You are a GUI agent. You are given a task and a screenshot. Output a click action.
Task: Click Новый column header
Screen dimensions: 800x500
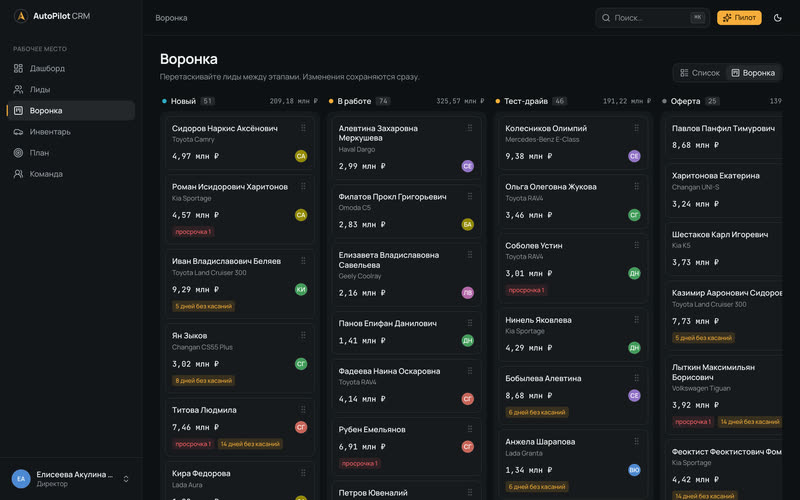click(183, 101)
